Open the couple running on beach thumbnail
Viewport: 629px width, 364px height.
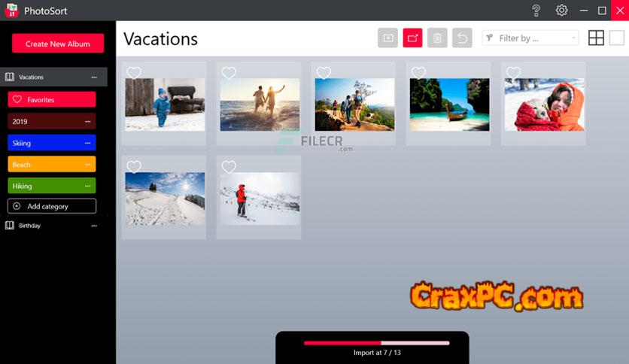(x=260, y=105)
